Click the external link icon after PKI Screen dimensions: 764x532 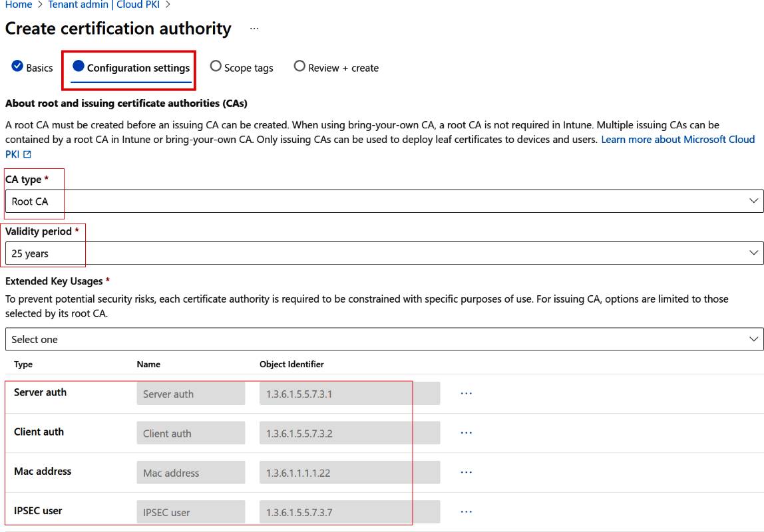click(27, 154)
